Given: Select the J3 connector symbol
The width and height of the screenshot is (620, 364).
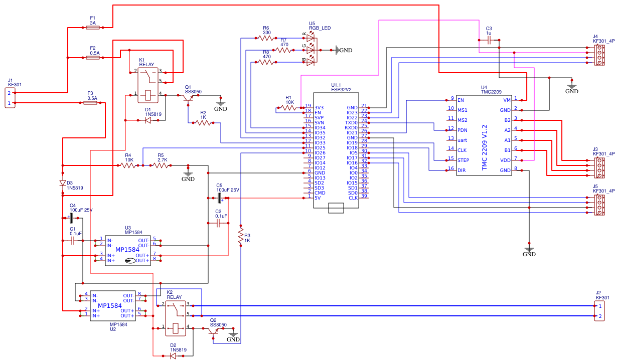Looking at the screenshot, I should click(x=599, y=168).
